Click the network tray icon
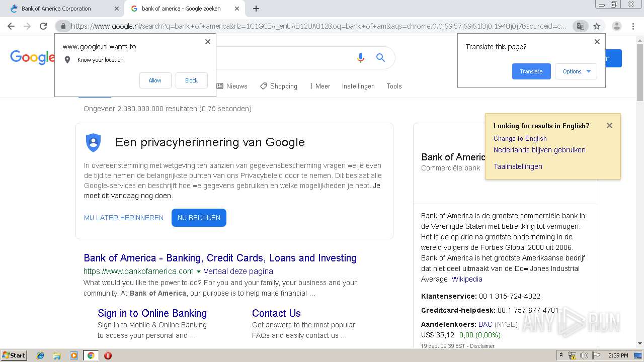The image size is (644, 362). coord(572,355)
